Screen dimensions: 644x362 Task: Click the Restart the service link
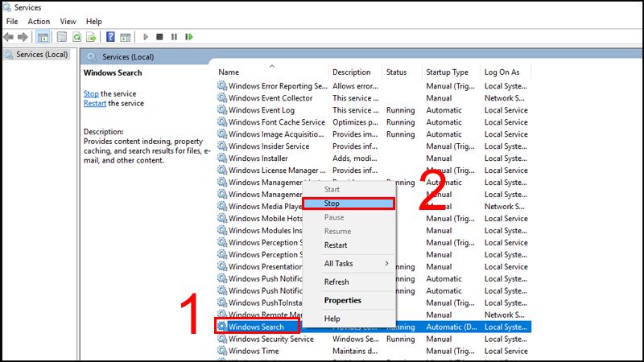point(95,104)
